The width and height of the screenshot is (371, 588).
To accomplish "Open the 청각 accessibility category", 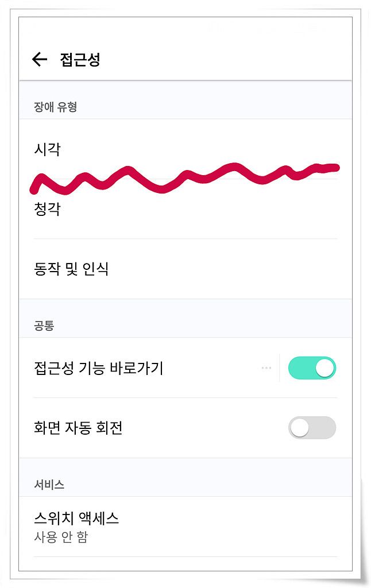I will pyautogui.click(x=185, y=209).
